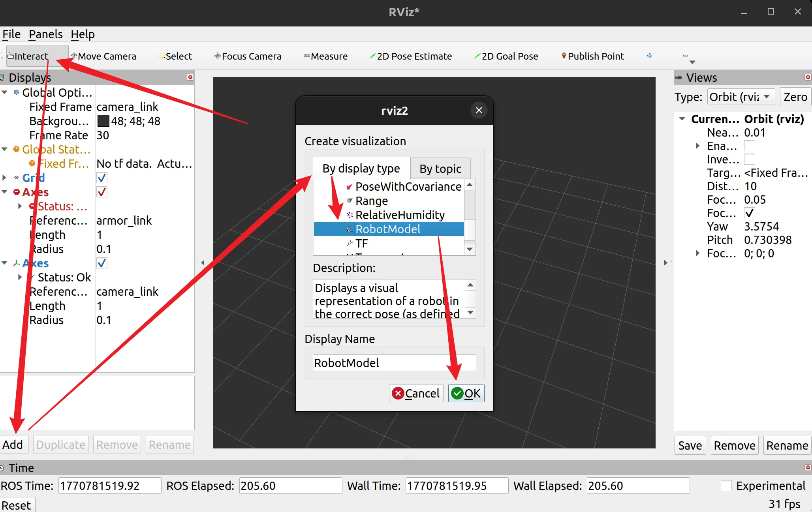Enable the Experimental checkbox
812x512 pixels.
pyautogui.click(x=726, y=486)
